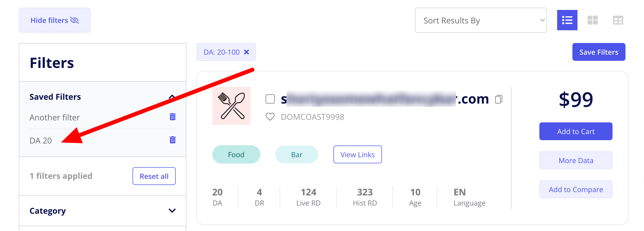Delete the DA 20 saved filter

tap(172, 140)
